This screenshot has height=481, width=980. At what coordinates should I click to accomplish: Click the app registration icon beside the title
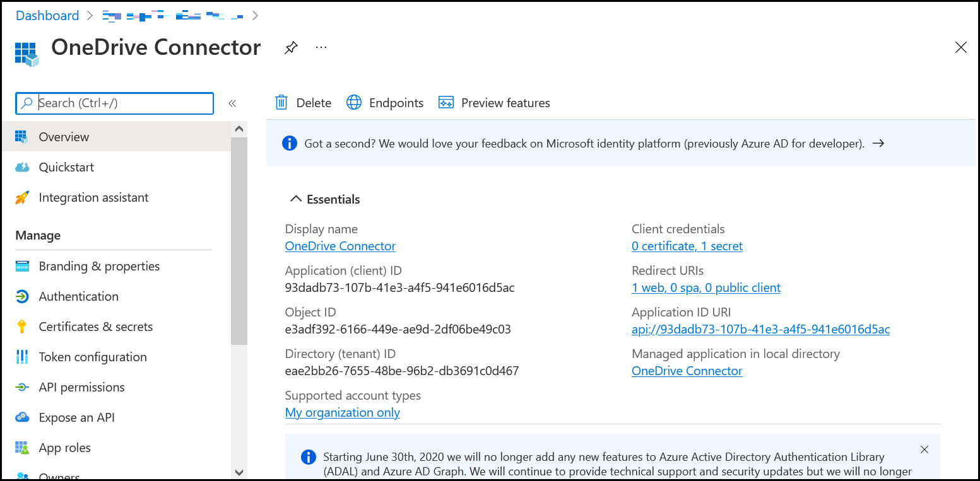tap(27, 54)
